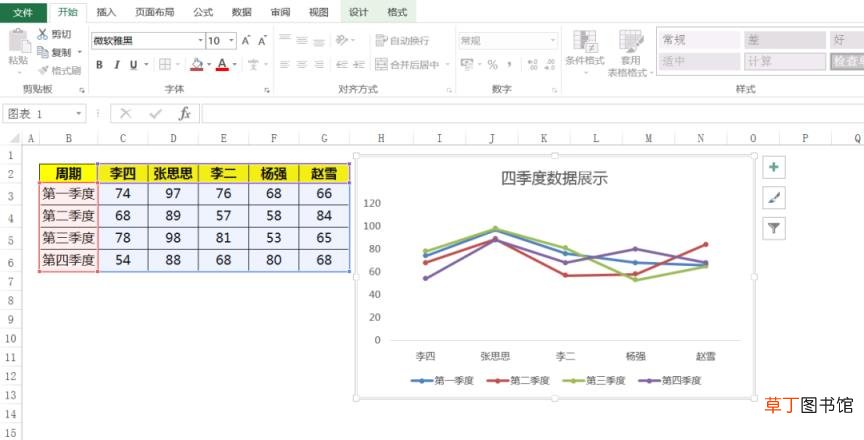Expand the Copy (复制) dropdown arrow
The width and height of the screenshot is (864, 440).
80,52
